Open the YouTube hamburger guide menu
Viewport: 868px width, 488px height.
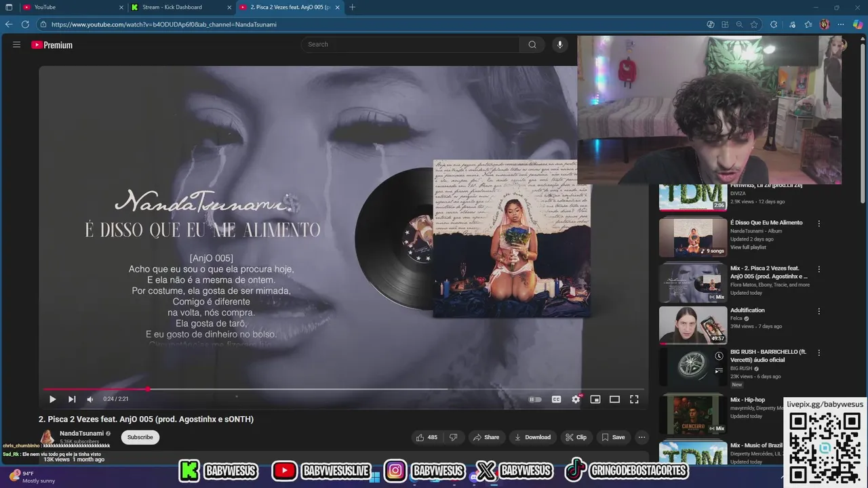pyautogui.click(x=16, y=45)
